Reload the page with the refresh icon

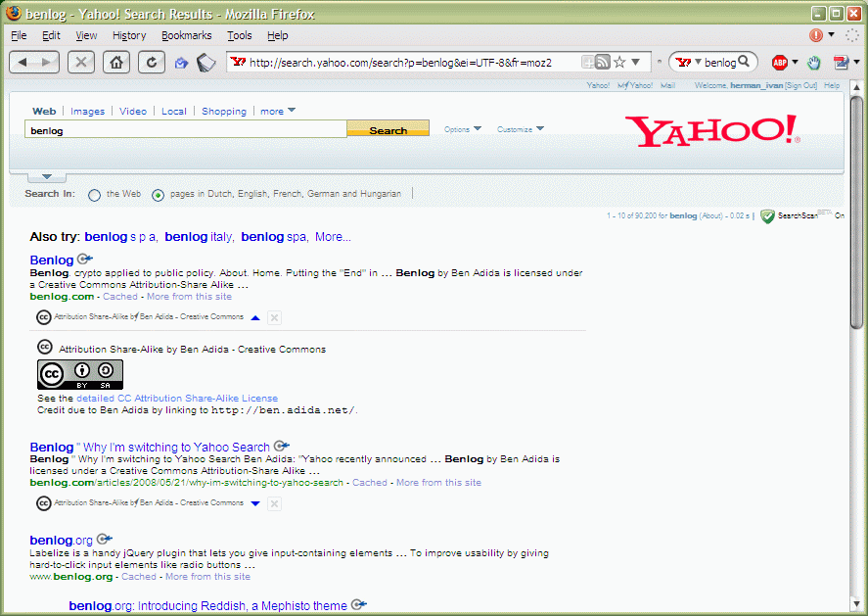[x=151, y=62]
